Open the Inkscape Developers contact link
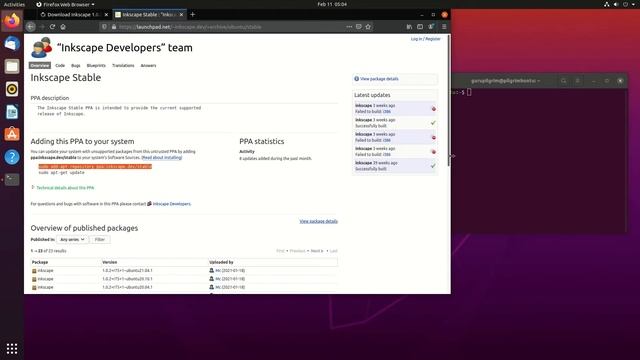The width and height of the screenshot is (640, 360). click(x=171, y=204)
